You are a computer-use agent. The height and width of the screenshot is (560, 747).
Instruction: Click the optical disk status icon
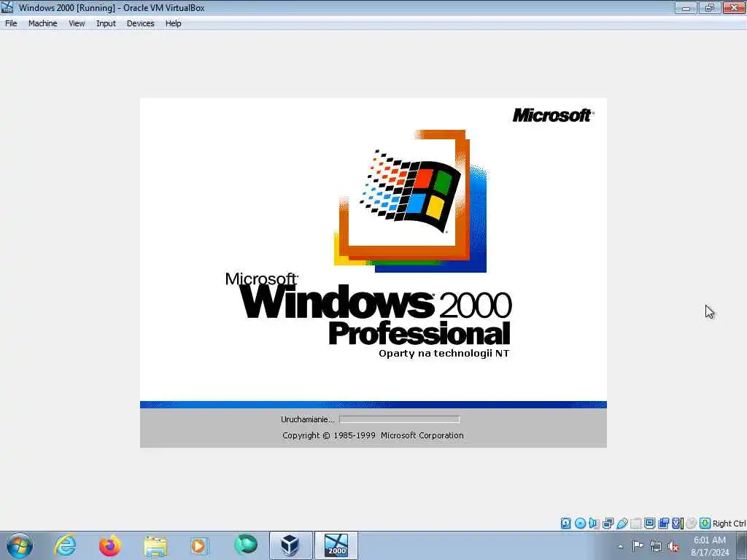pyautogui.click(x=580, y=524)
